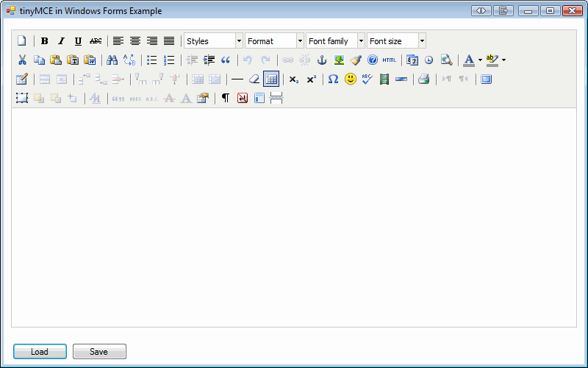Screen dimensions: 588x368
Task: Apply subscript formatting
Action: (293, 79)
